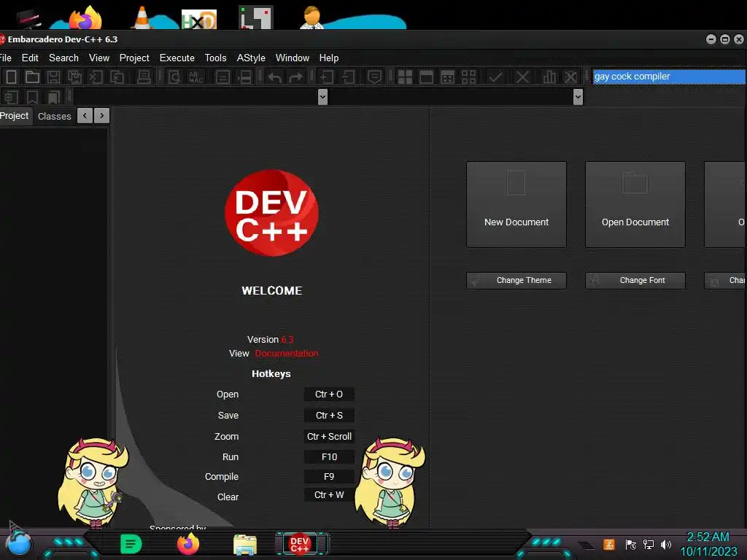Click the Open Document tile

point(635,204)
